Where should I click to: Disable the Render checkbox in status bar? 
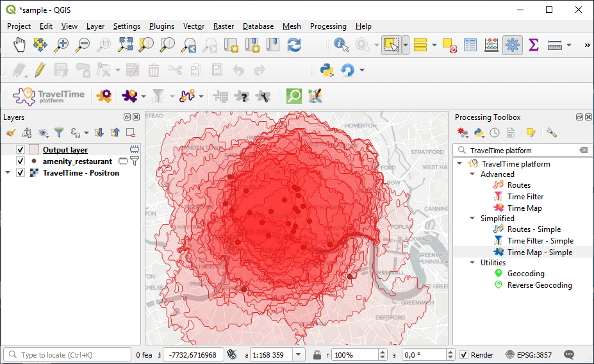464,355
